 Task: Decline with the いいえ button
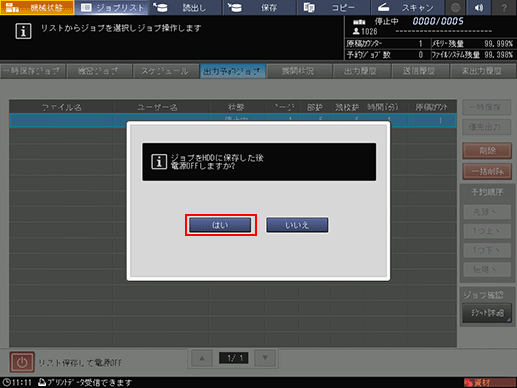297,225
